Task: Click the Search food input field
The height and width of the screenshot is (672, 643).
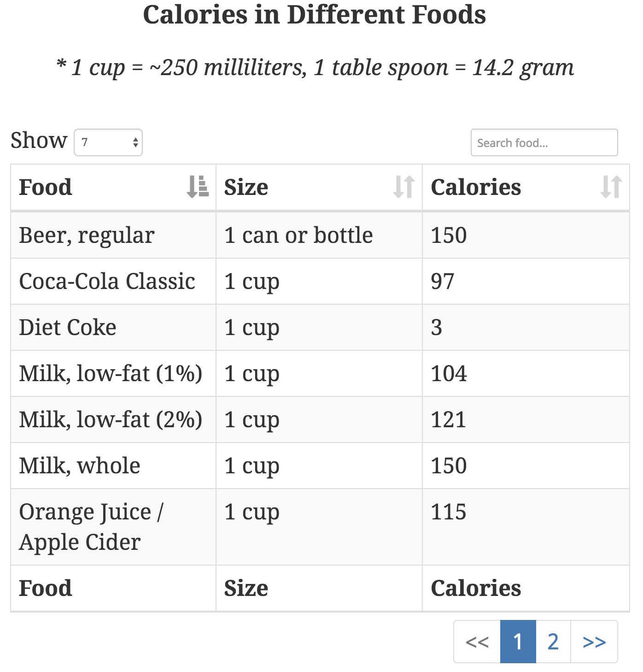Action: pos(544,143)
